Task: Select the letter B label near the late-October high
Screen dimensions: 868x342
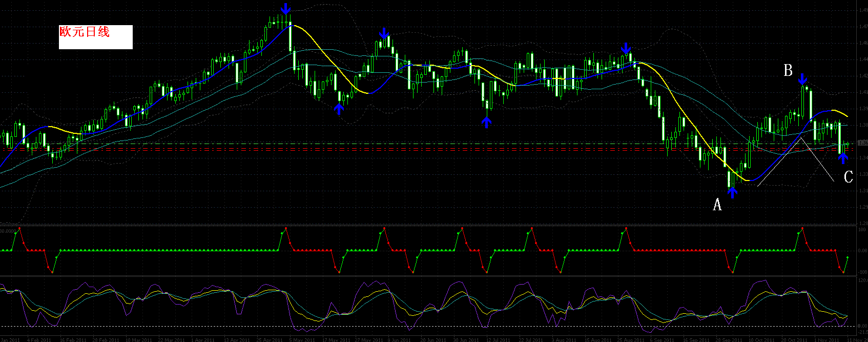Action: point(788,70)
